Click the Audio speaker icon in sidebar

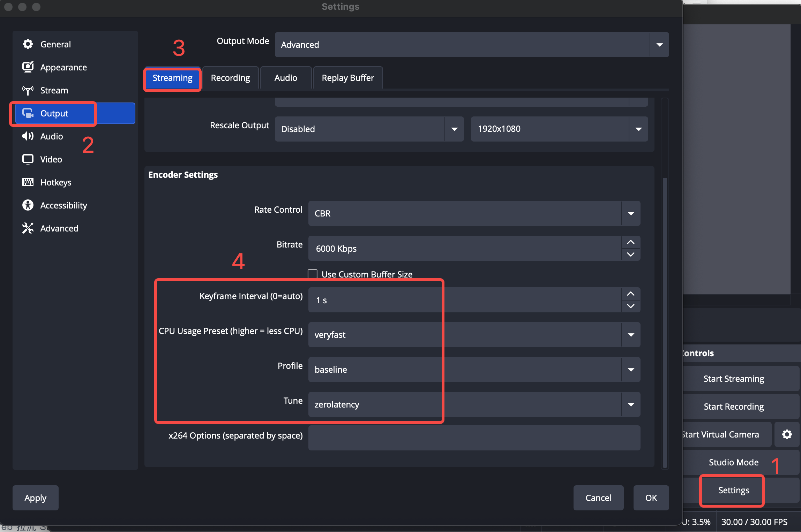(28, 136)
